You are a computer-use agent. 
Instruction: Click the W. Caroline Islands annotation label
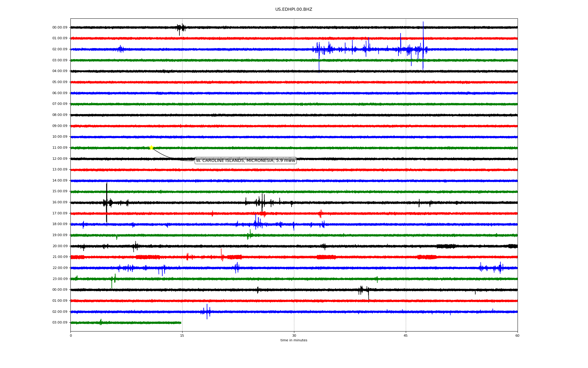(245, 160)
